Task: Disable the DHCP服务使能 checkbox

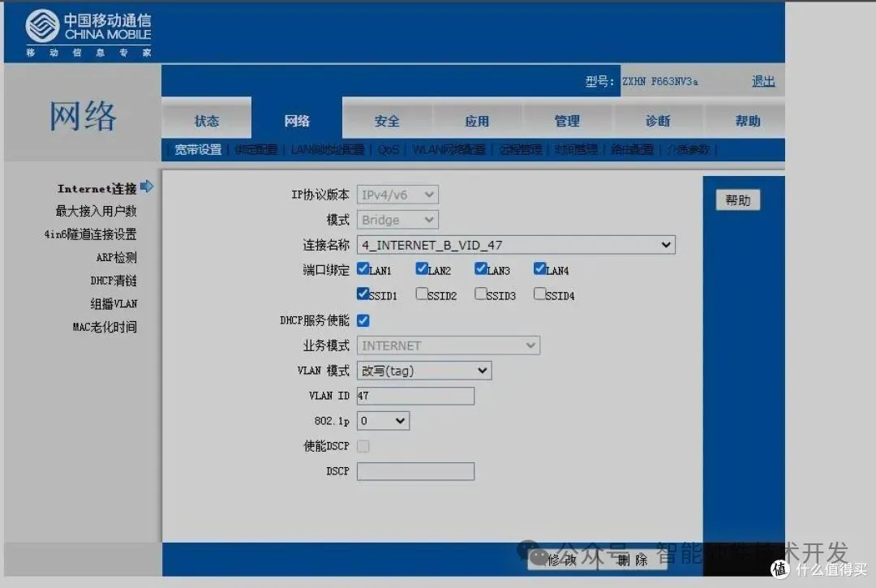Action: pos(363,320)
